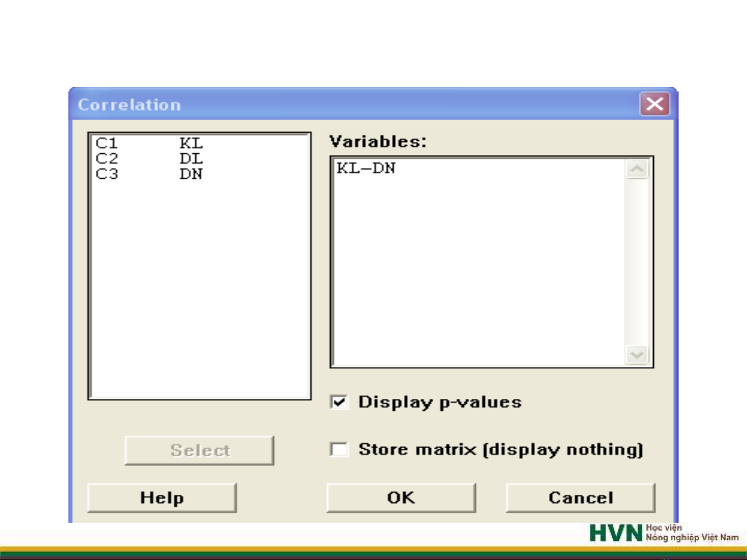Click the 'Variables:' label
Image resolution: width=747 pixels, height=560 pixels.
click(x=378, y=141)
